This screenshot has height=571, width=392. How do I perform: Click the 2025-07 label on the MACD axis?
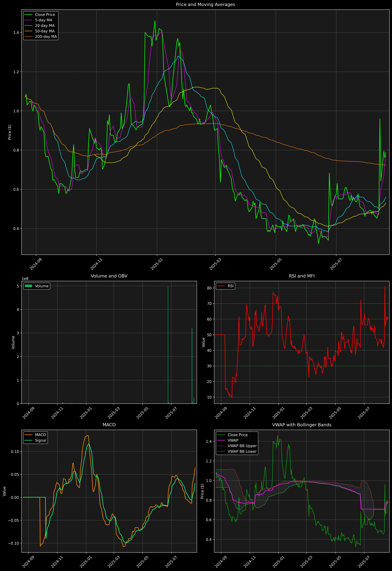click(x=171, y=562)
